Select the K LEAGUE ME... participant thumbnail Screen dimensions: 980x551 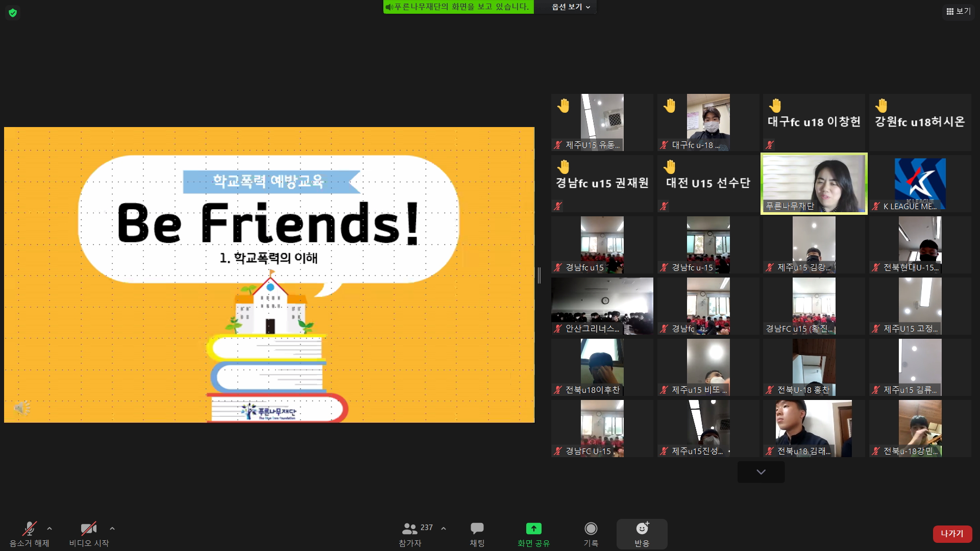pyautogui.click(x=920, y=184)
